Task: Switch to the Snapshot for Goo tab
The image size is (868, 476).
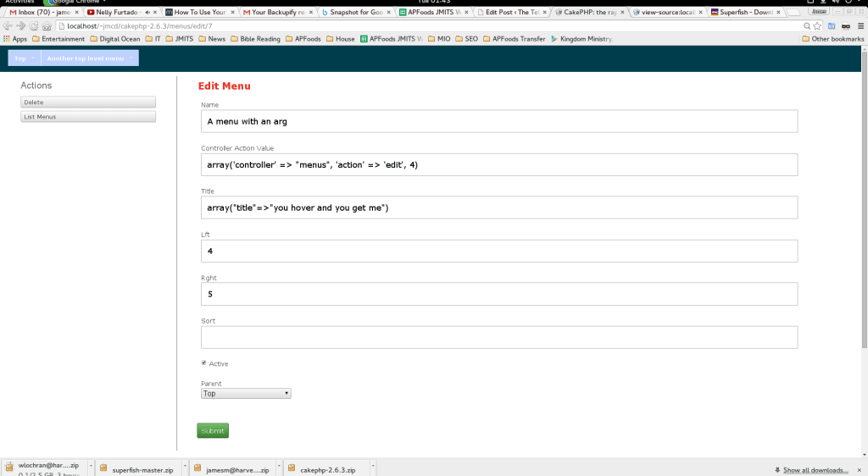Action: click(356, 12)
